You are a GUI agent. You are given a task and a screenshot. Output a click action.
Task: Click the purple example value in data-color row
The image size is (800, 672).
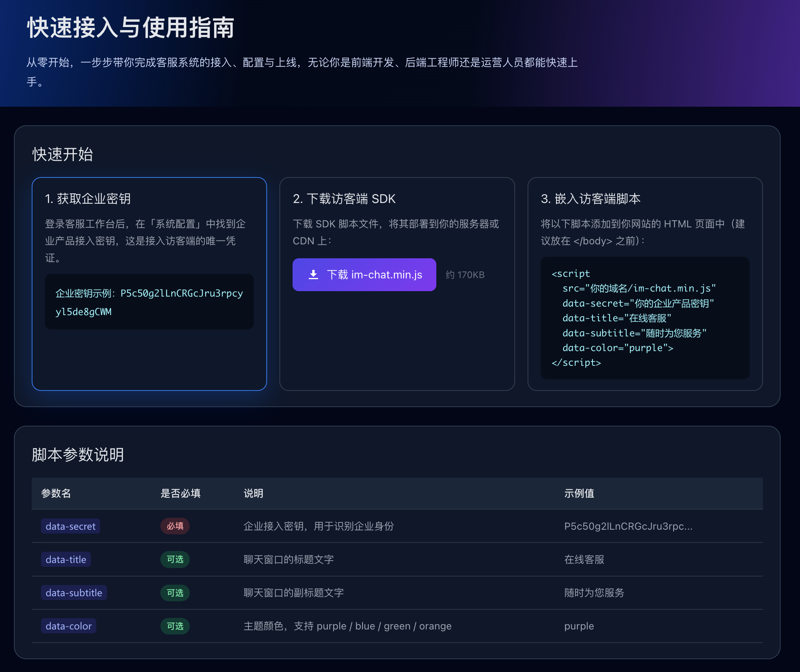579,626
